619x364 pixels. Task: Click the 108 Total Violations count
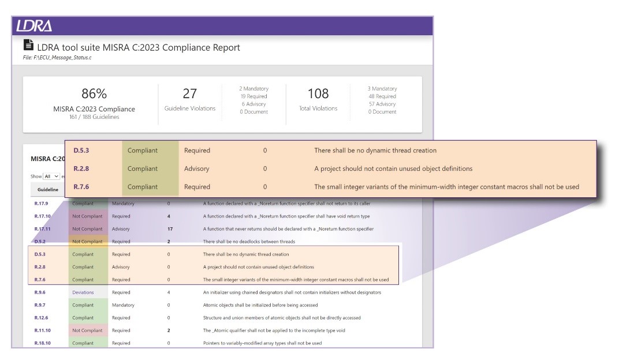pos(318,93)
